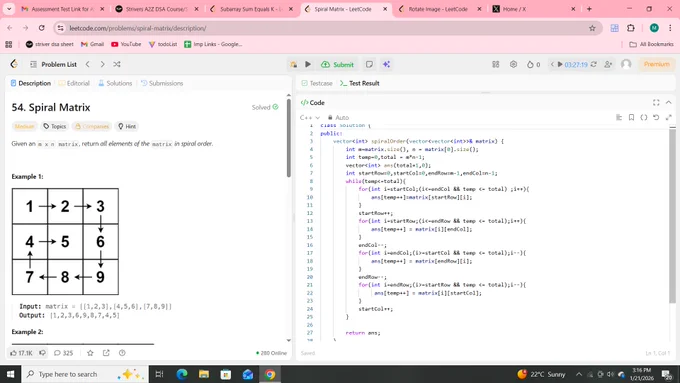The height and width of the screenshot is (383, 680).
Task: Click the purple AI sparkle icon
Action: point(386,64)
